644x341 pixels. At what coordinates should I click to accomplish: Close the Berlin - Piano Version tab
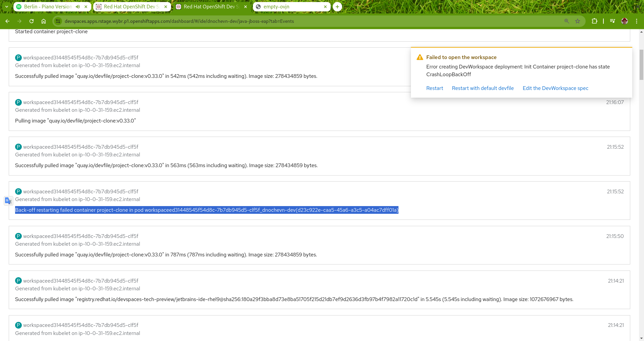click(x=86, y=7)
